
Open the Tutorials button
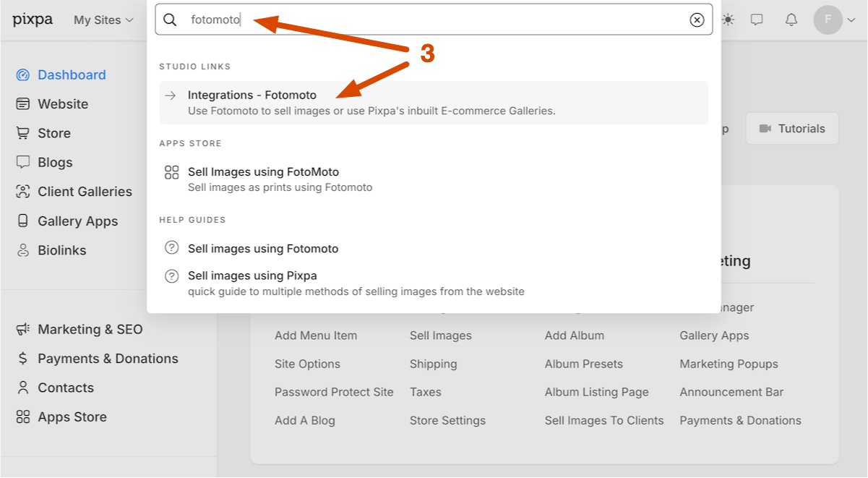pyautogui.click(x=792, y=129)
